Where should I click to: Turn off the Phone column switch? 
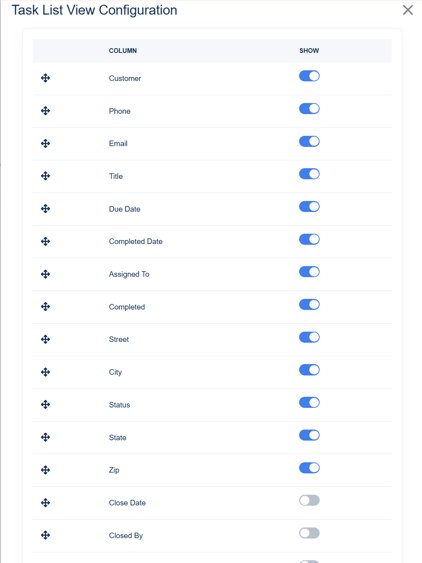(x=309, y=108)
